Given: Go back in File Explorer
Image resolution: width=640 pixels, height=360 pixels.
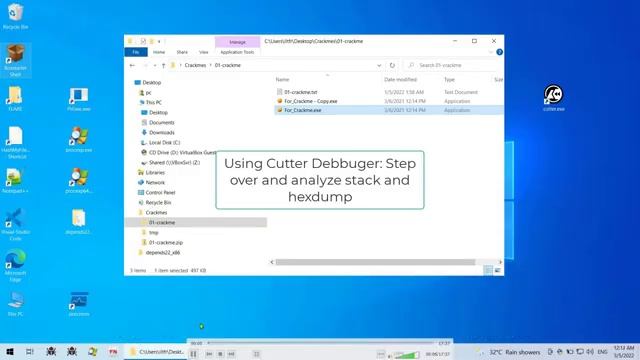Looking at the screenshot, I should click(x=132, y=65).
